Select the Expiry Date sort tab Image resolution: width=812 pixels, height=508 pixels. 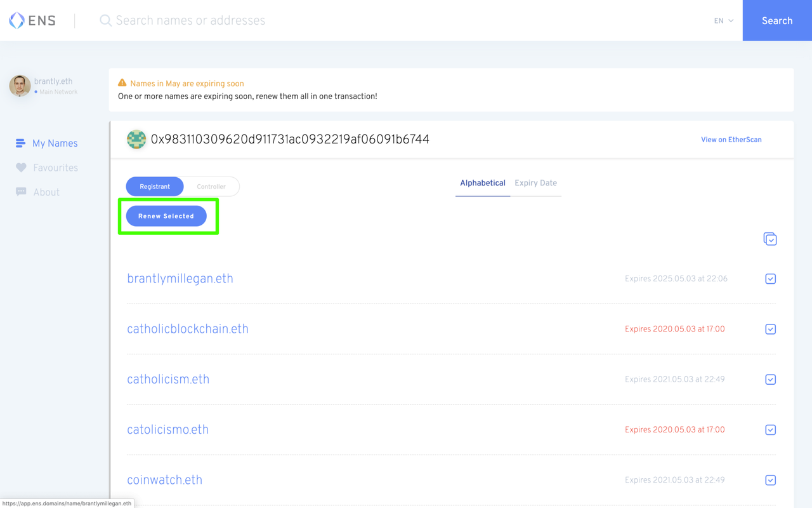(x=535, y=183)
